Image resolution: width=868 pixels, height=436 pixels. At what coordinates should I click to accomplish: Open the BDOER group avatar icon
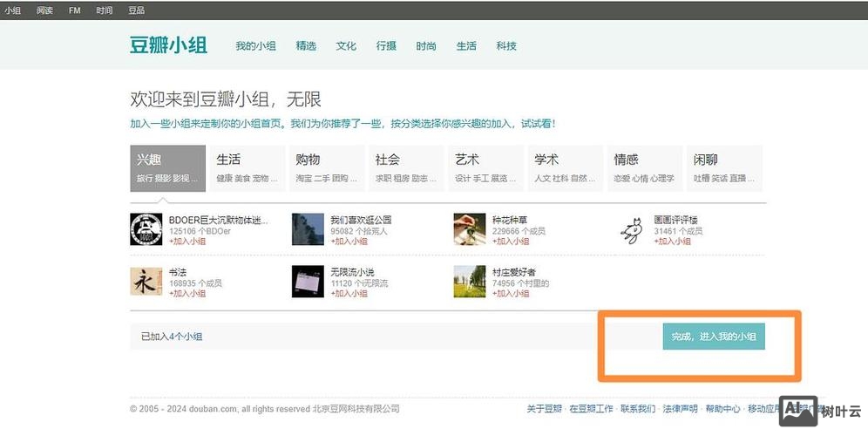pos(146,229)
